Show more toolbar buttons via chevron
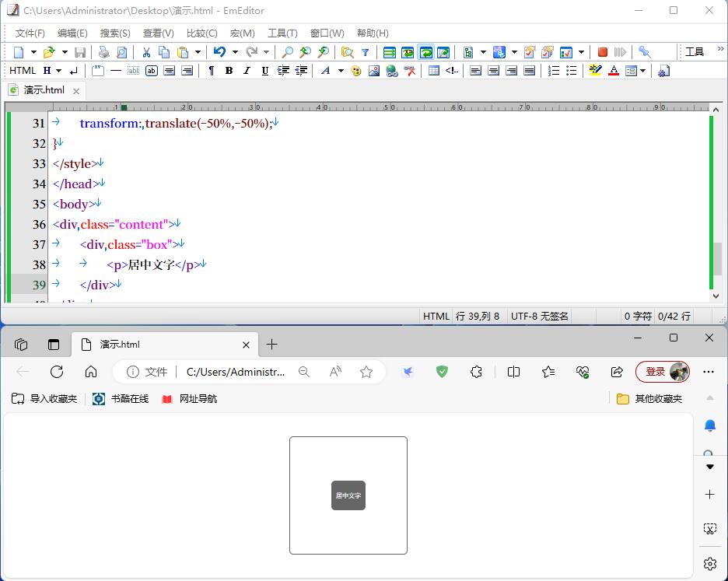The width and height of the screenshot is (728, 581). pos(720,49)
